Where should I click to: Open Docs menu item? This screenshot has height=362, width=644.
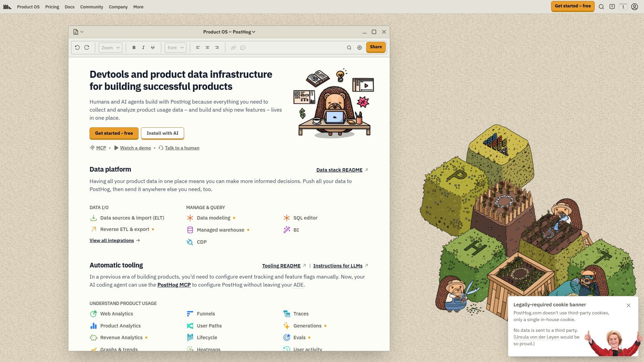pyautogui.click(x=69, y=7)
